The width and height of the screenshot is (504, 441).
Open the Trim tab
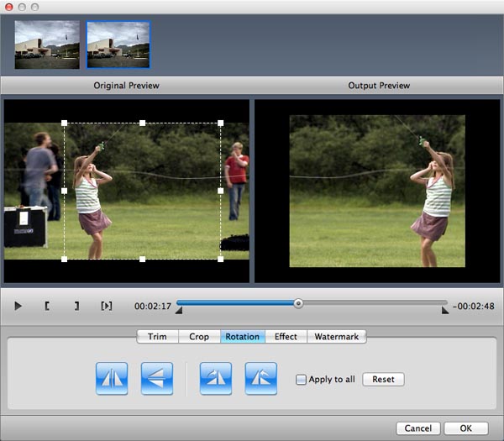click(x=158, y=337)
